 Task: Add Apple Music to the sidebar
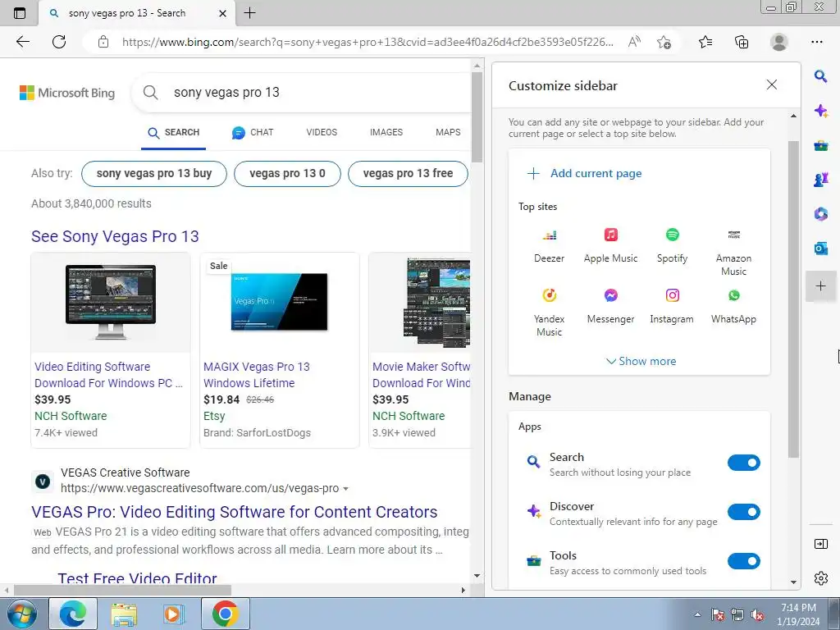click(x=610, y=245)
